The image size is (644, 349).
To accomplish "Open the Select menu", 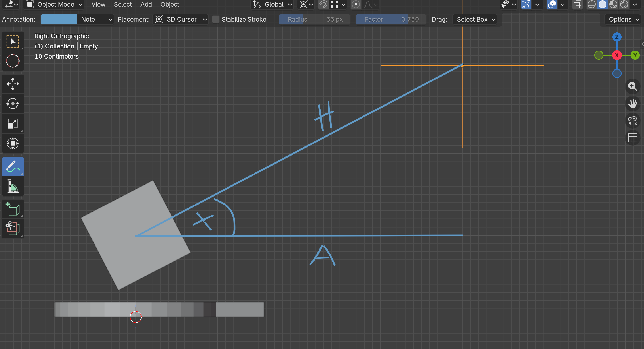I will point(123,5).
